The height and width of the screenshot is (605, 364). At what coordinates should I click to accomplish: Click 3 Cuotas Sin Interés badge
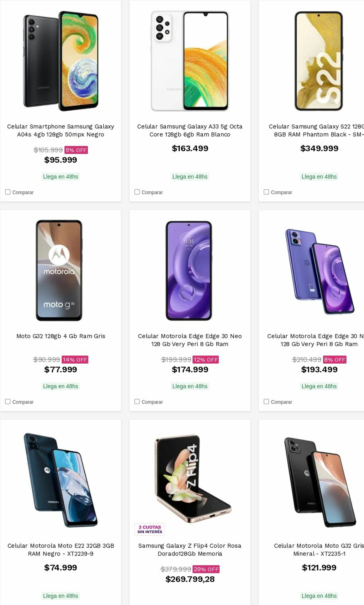click(150, 529)
